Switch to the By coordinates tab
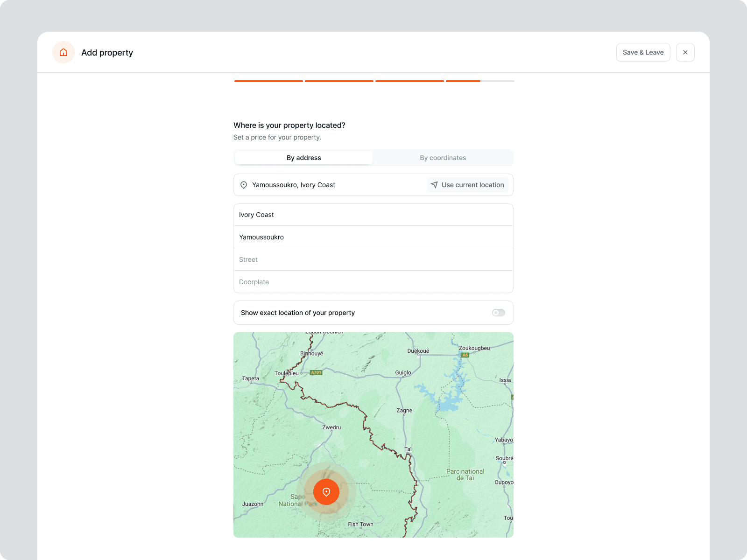The image size is (747, 560). (x=443, y=158)
